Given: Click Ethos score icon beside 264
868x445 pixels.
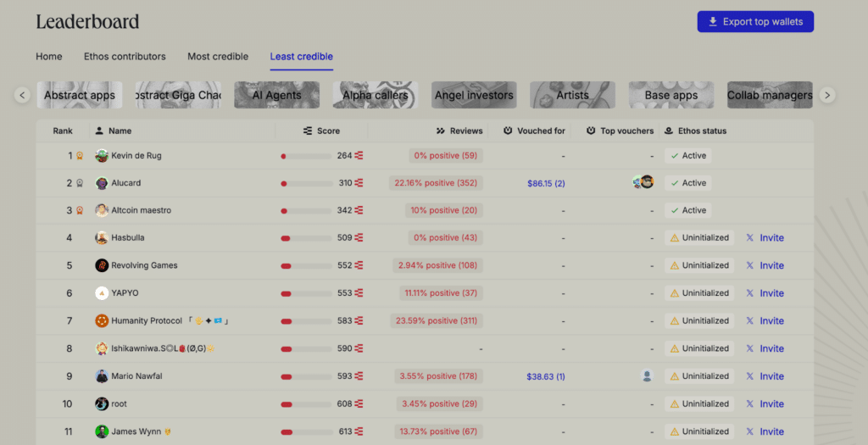Looking at the screenshot, I should 359,155.
